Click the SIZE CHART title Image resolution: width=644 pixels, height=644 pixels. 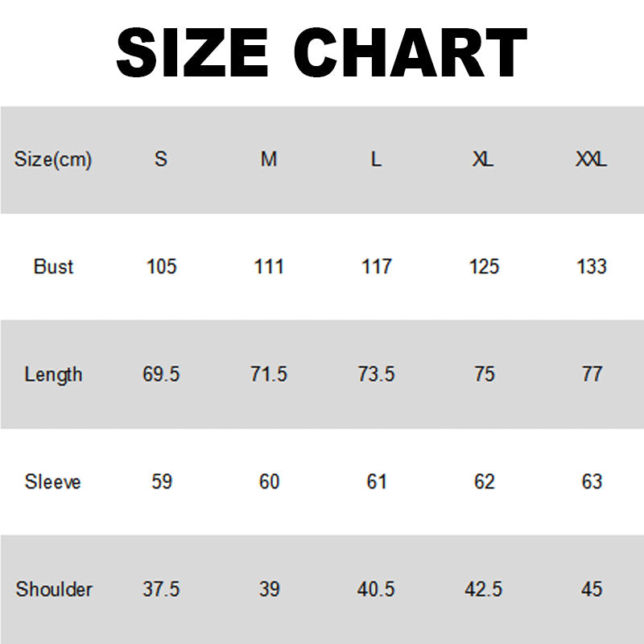click(322, 53)
